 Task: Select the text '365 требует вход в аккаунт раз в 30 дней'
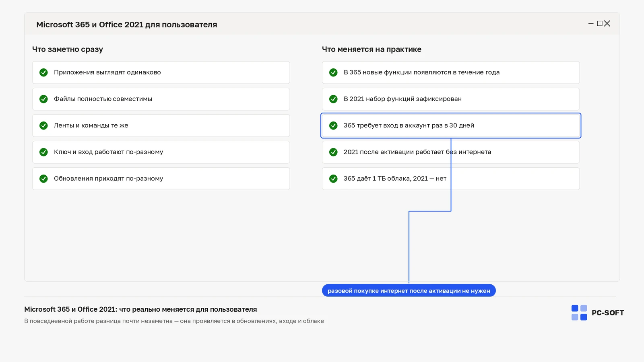[x=409, y=125]
